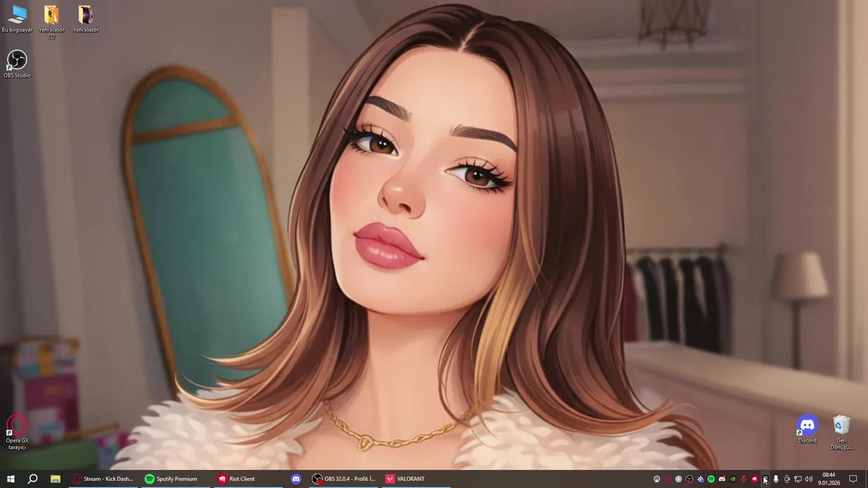Switch to VALORANT taskbar window

click(416, 479)
